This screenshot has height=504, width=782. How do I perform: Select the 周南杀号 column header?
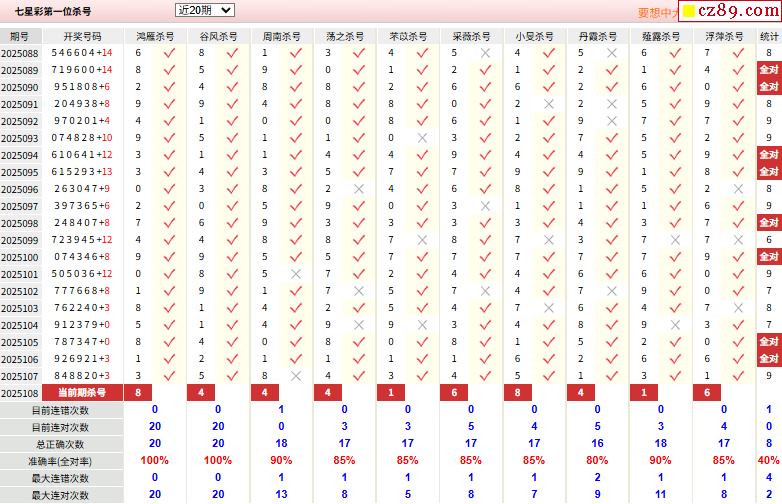pyautogui.click(x=281, y=36)
